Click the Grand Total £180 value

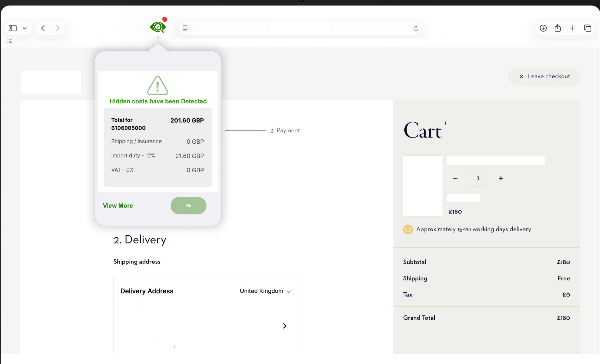[x=563, y=318]
